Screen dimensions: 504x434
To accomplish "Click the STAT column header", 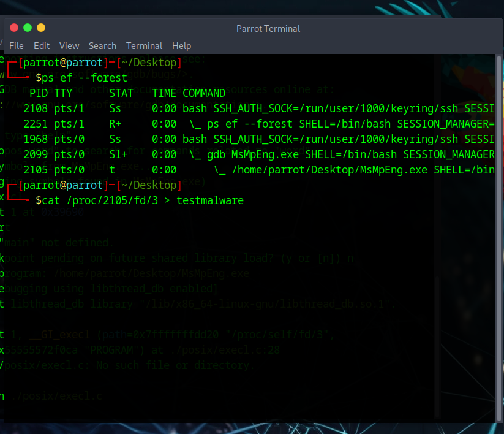I will point(121,93).
